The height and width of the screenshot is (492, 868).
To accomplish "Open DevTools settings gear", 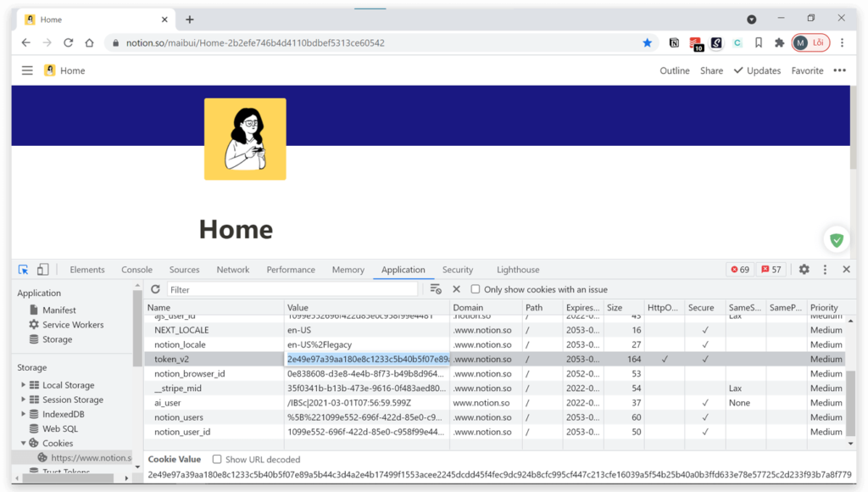I will pos(804,270).
